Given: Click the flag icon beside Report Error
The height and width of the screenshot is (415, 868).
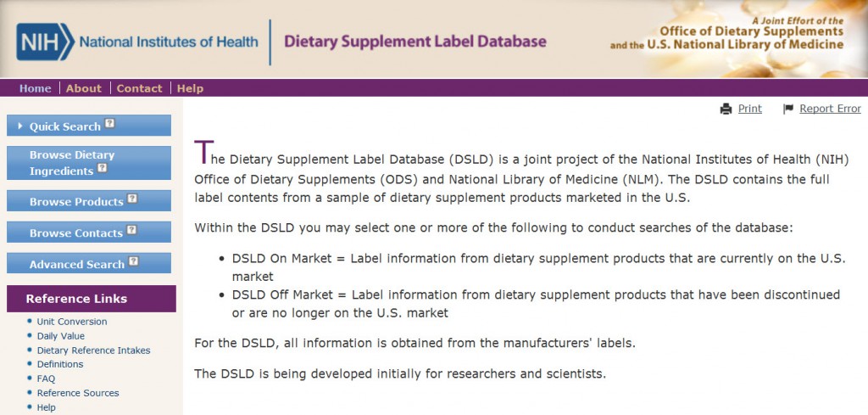Looking at the screenshot, I should (x=788, y=109).
